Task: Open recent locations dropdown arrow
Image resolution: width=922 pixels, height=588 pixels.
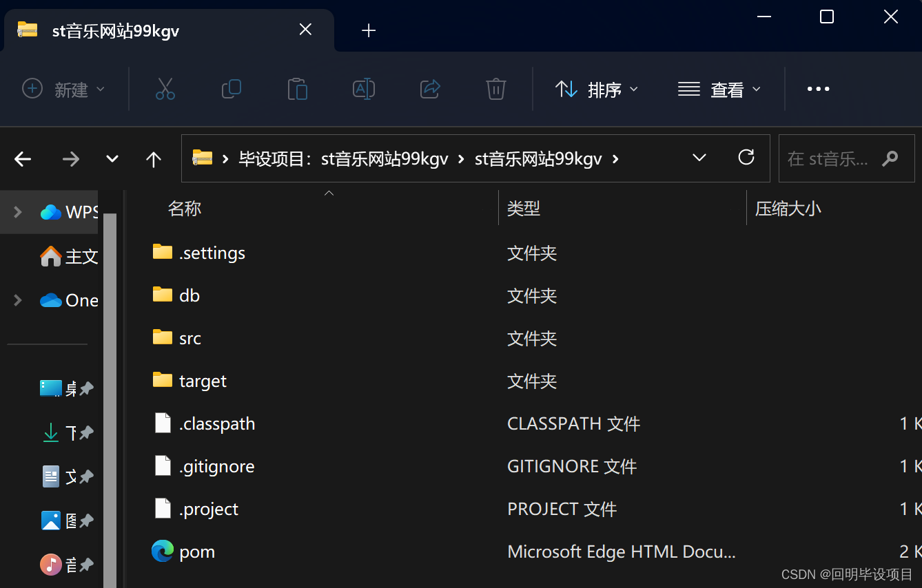Action: point(112,159)
